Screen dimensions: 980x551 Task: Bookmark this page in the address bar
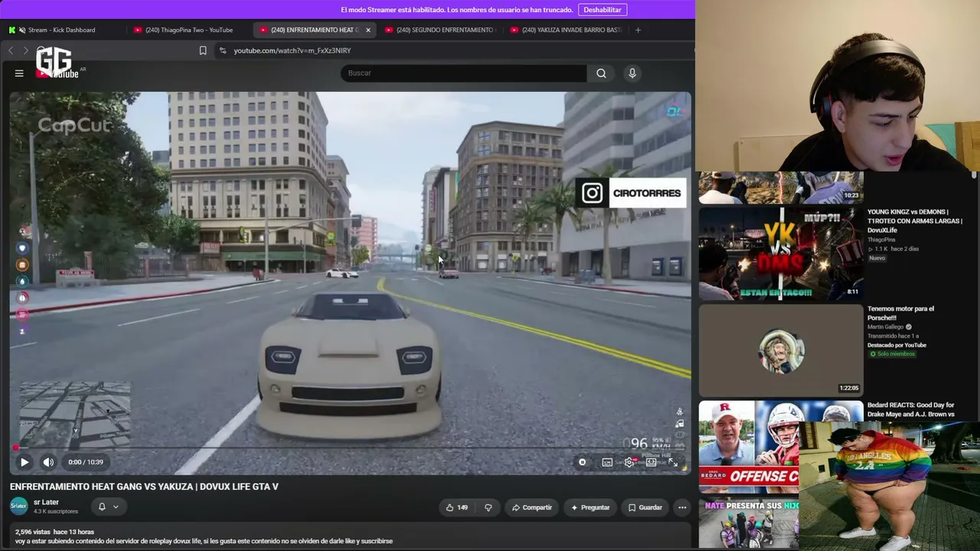203,51
